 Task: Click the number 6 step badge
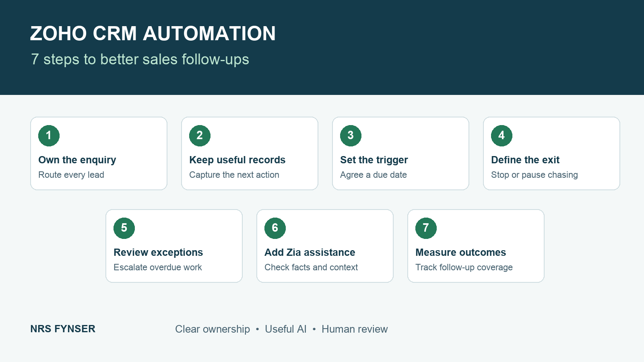[x=275, y=228]
